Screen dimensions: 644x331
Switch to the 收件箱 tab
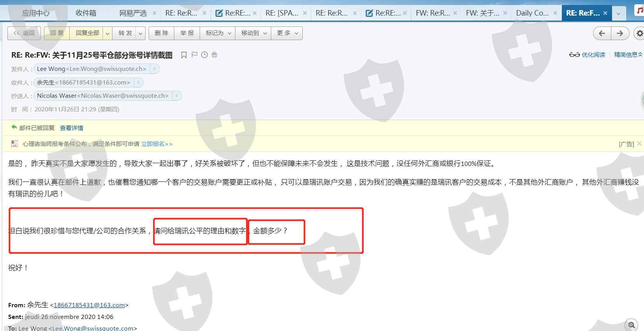[x=86, y=13]
